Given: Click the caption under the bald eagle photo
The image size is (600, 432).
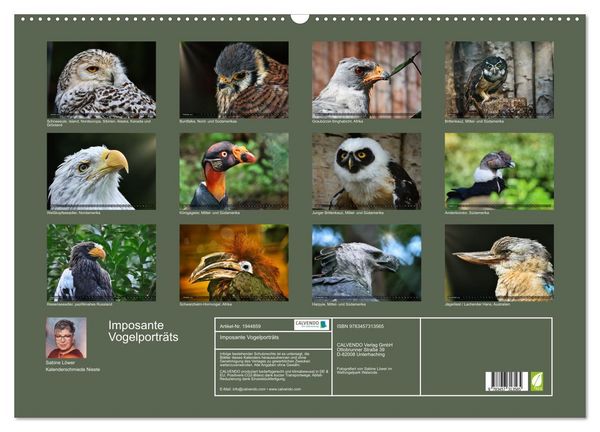Looking at the screenshot, I should (73, 213).
